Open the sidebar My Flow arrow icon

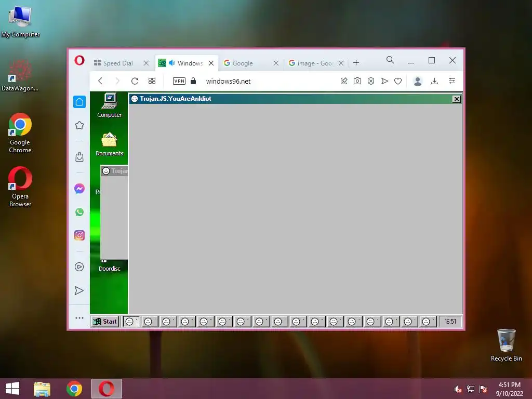click(x=79, y=290)
